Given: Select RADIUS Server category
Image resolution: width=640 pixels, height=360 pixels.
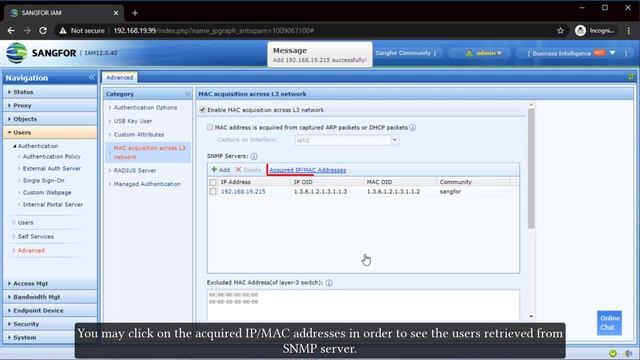Looking at the screenshot, I should pyautogui.click(x=135, y=170).
